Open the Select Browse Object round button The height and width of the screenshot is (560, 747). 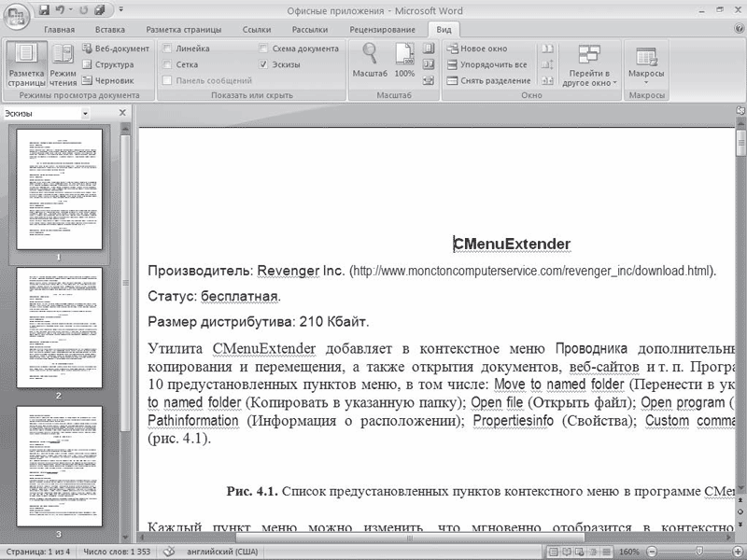(x=740, y=511)
